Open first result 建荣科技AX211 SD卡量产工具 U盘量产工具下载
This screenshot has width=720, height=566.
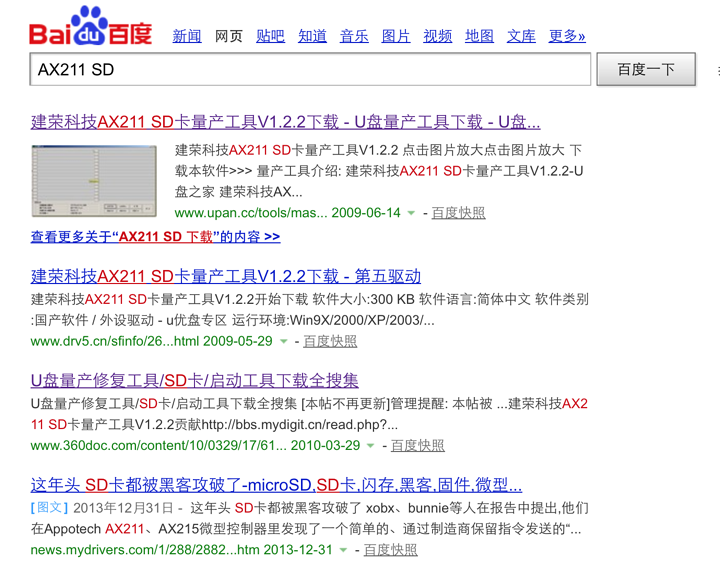click(286, 122)
